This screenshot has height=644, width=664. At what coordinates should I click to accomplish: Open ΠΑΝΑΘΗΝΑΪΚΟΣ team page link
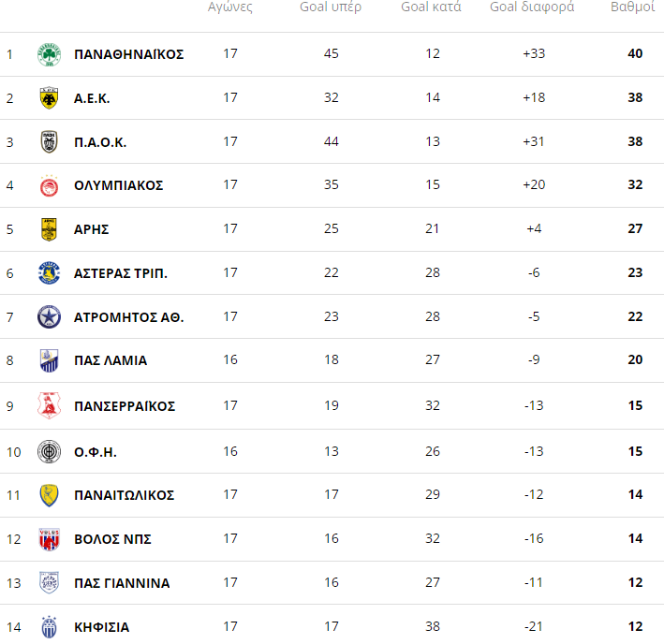coord(128,54)
